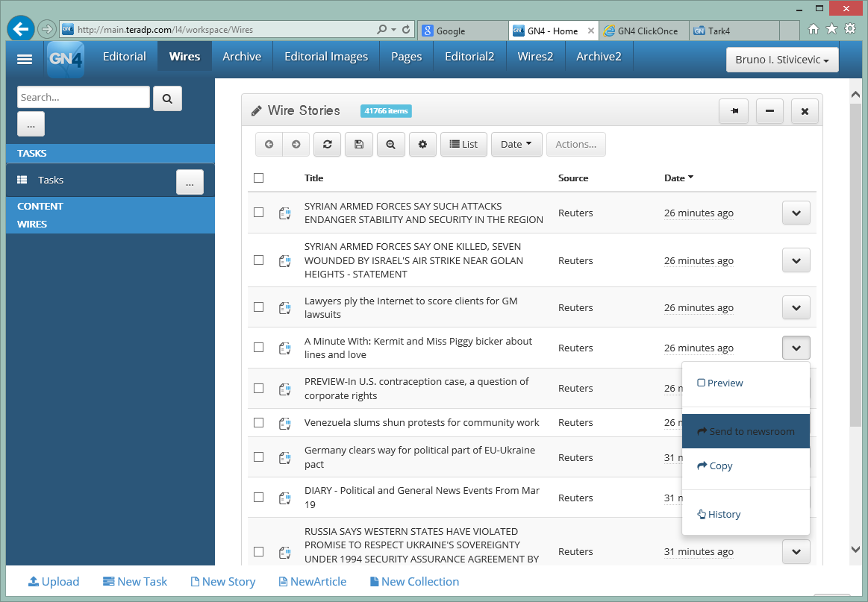Click the New Task link
This screenshot has height=602, width=868.
[135, 582]
